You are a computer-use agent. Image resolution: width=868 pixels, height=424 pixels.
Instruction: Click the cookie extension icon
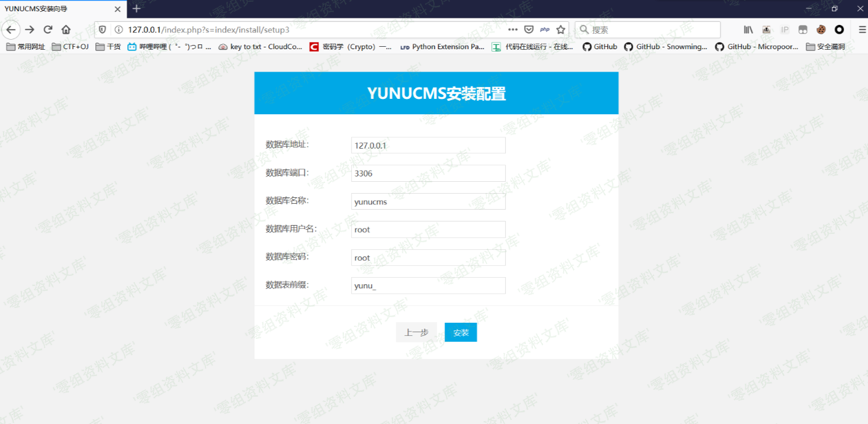(x=821, y=30)
